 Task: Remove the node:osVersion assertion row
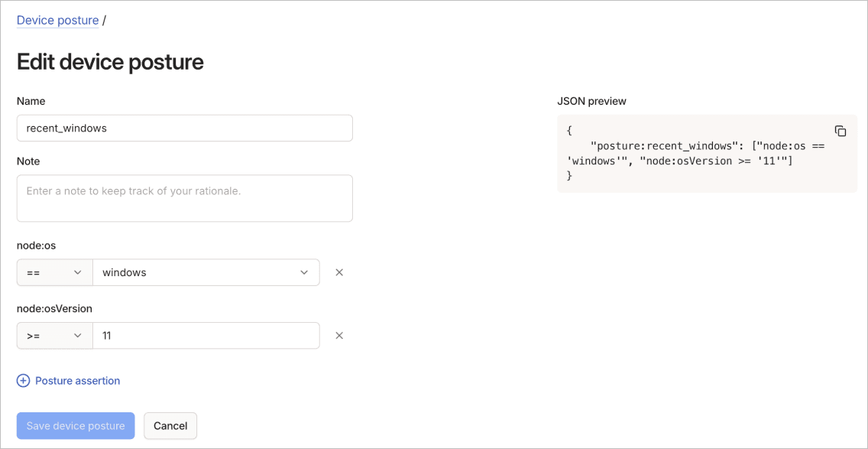coord(339,335)
